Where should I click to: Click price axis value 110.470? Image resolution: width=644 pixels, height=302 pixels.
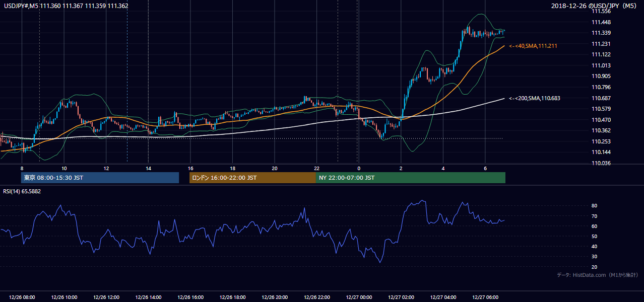pyautogui.click(x=601, y=120)
